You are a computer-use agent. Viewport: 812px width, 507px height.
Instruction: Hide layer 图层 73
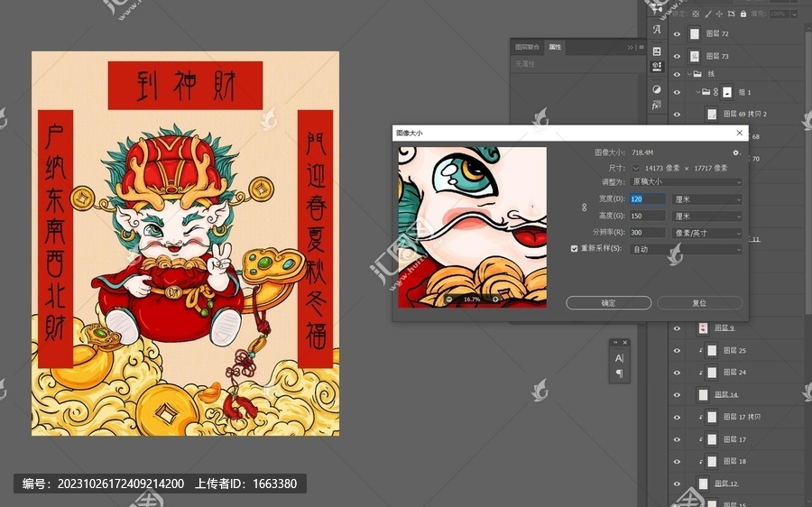click(677, 56)
